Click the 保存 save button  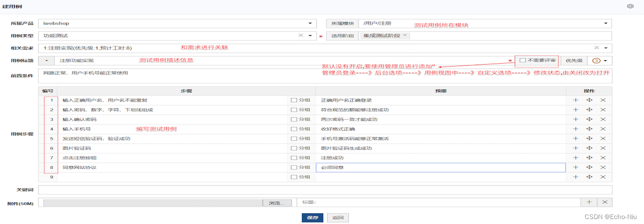pyautogui.click(x=312, y=218)
